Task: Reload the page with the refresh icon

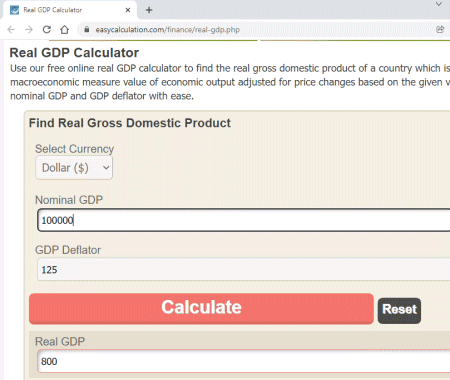Action: (x=47, y=30)
